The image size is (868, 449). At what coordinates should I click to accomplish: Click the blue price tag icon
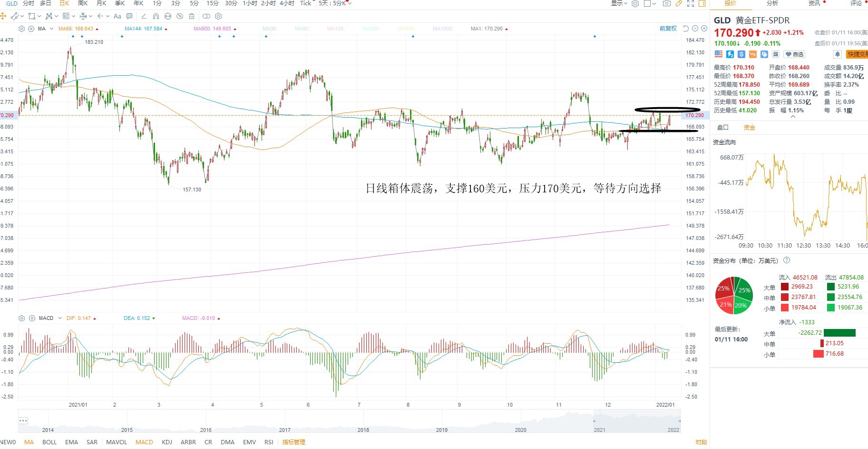coord(764,54)
